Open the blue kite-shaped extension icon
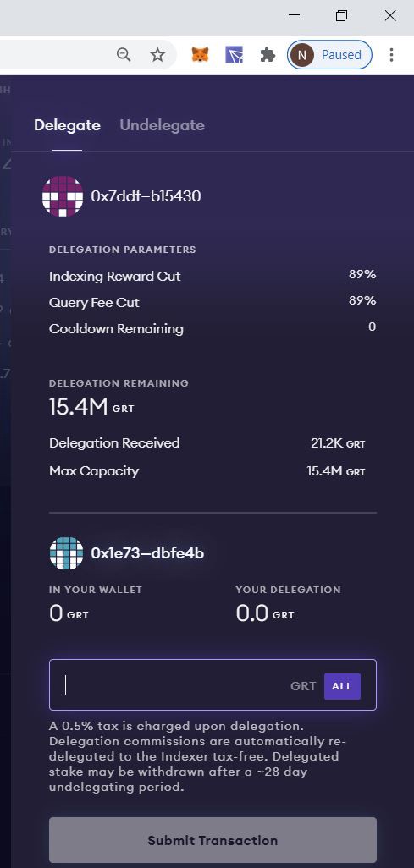414x868 pixels. pos(235,55)
